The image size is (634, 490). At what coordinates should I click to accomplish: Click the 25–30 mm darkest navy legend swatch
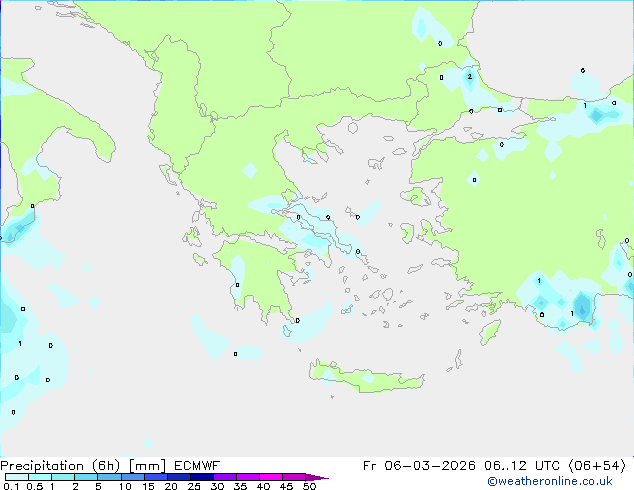tap(202, 477)
